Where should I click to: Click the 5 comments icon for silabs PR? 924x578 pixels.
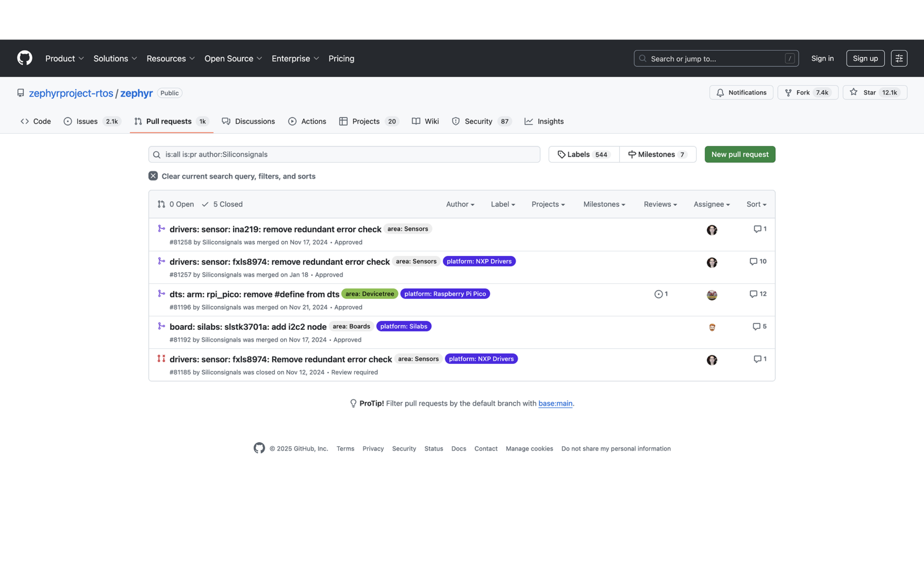tap(760, 327)
